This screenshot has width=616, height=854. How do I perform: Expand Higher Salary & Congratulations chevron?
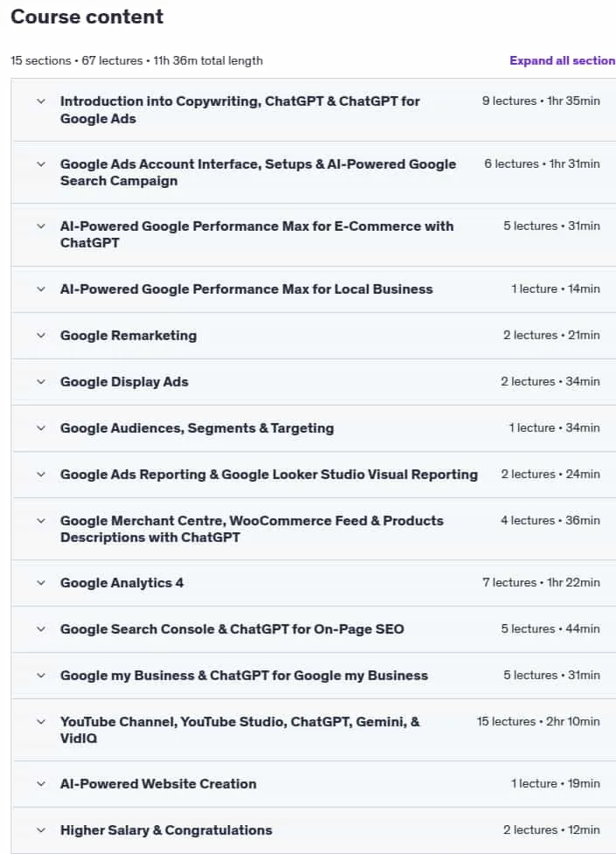tap(41, 830)
